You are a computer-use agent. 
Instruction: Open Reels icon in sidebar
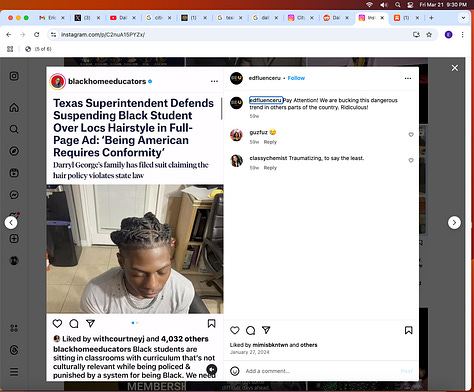(14, 173)
